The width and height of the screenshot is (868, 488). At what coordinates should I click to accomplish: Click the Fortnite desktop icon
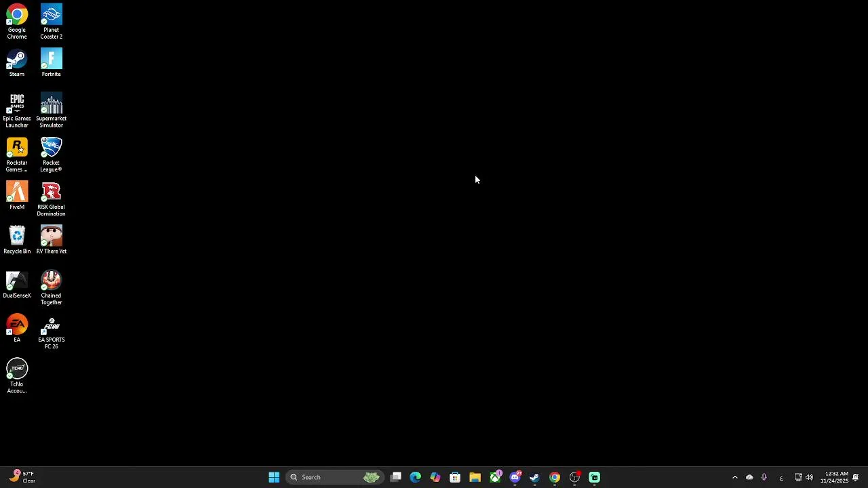(x=51, y=63)
